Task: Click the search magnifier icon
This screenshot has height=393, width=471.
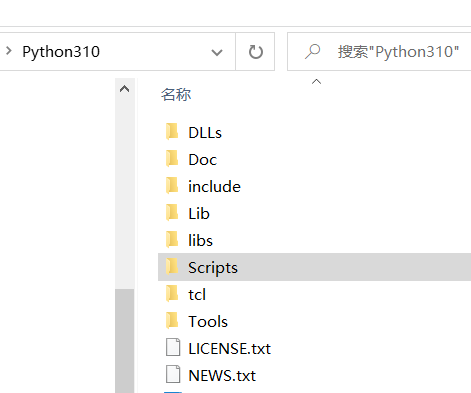Action: tap(312, 52)
